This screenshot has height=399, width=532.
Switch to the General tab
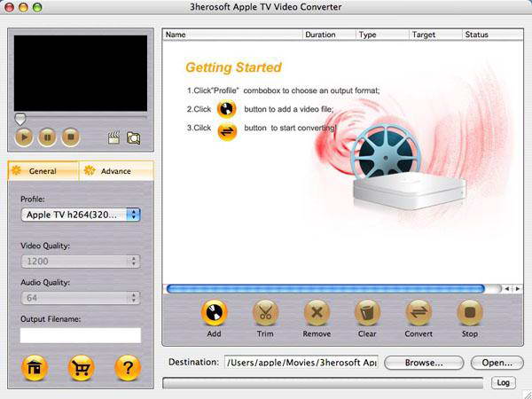point(43,171)
